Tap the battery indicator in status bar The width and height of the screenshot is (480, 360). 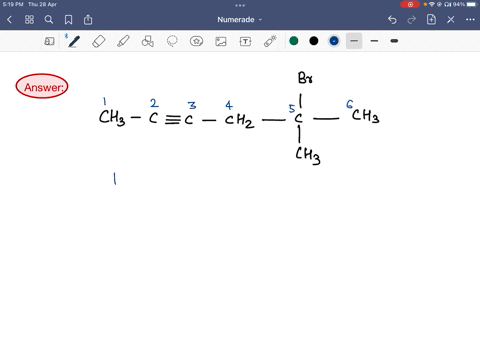(x=472, y=4)
